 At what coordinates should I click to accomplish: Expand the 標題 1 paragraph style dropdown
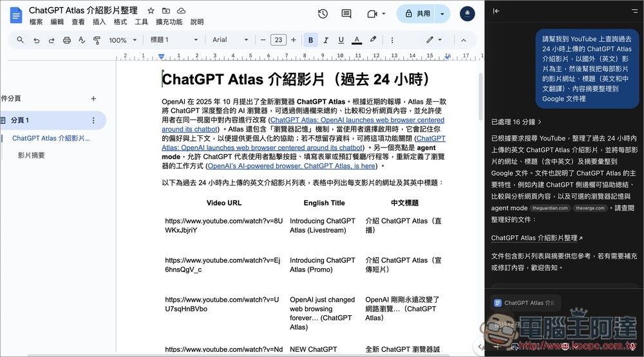point(174,40)
